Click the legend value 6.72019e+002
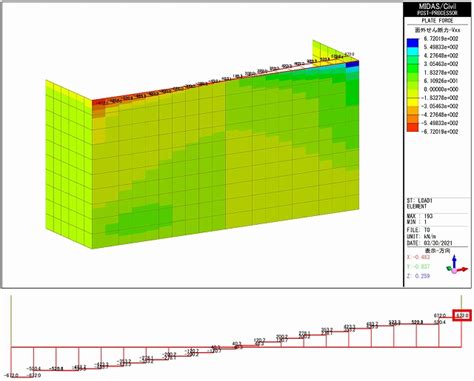 tap(441, 39)
